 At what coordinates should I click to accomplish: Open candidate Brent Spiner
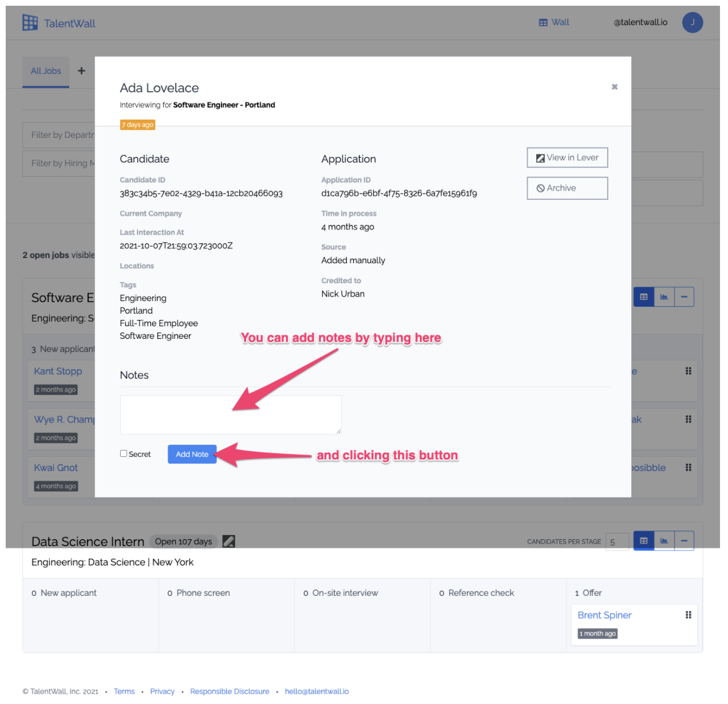pos(604,615)
